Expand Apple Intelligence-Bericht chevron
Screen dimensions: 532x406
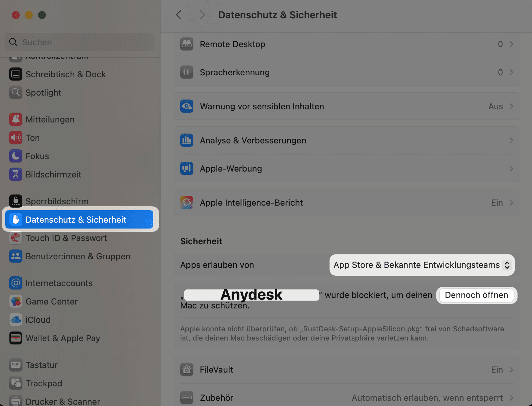[x=511, y=203]
